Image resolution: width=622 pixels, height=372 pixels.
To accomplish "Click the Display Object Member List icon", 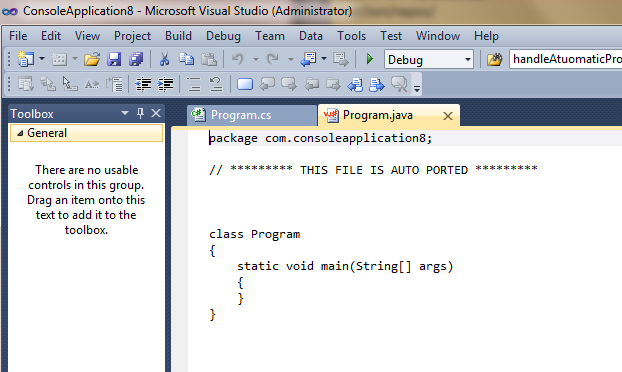I will click(x=26, y=84).
